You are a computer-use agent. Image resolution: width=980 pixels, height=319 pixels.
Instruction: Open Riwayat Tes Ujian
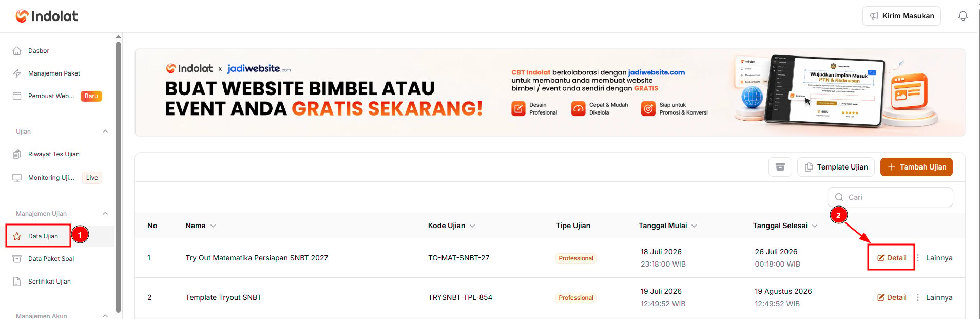point(54,154)
